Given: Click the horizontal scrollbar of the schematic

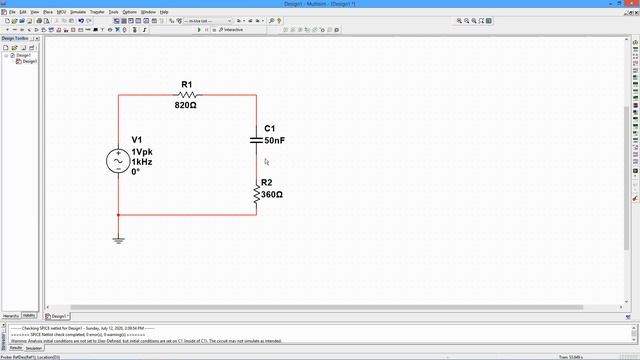Looking at the screenshot, I should 327,307.
